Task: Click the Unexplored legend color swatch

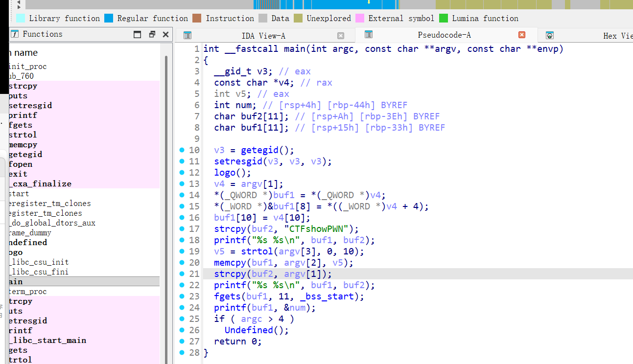Action: click(298, 18)
